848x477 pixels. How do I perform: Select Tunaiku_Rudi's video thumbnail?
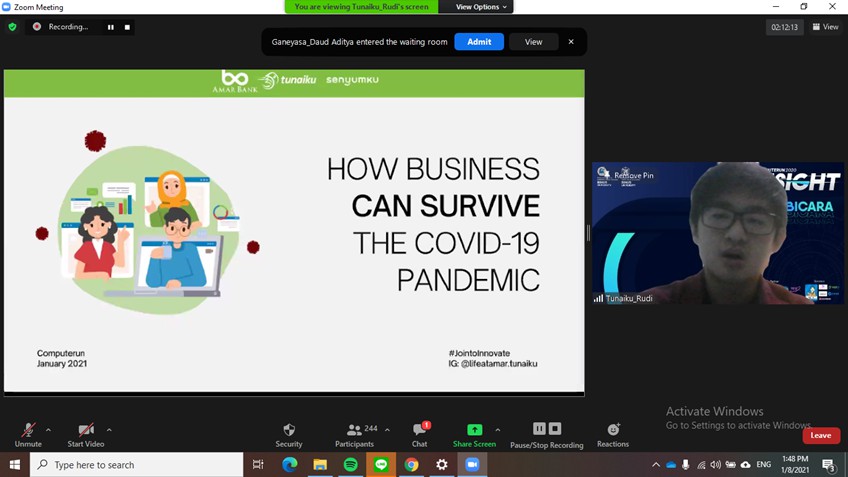click(718, 233)
